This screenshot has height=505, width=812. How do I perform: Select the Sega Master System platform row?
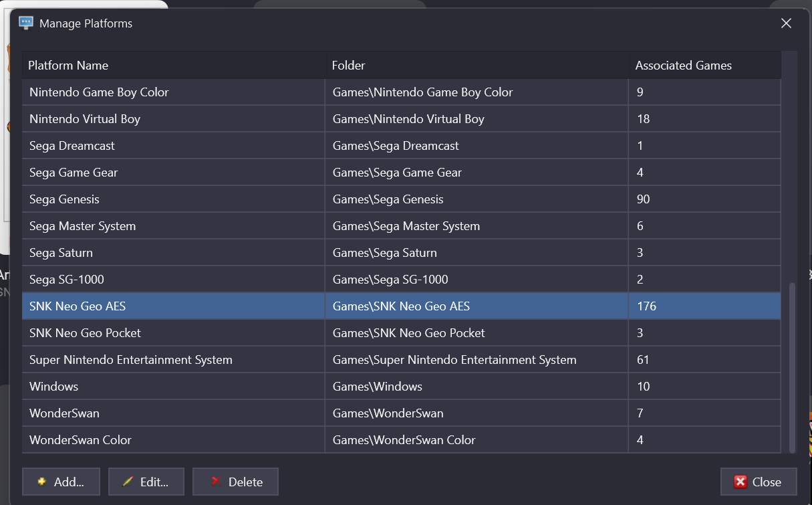coord(402,226)
